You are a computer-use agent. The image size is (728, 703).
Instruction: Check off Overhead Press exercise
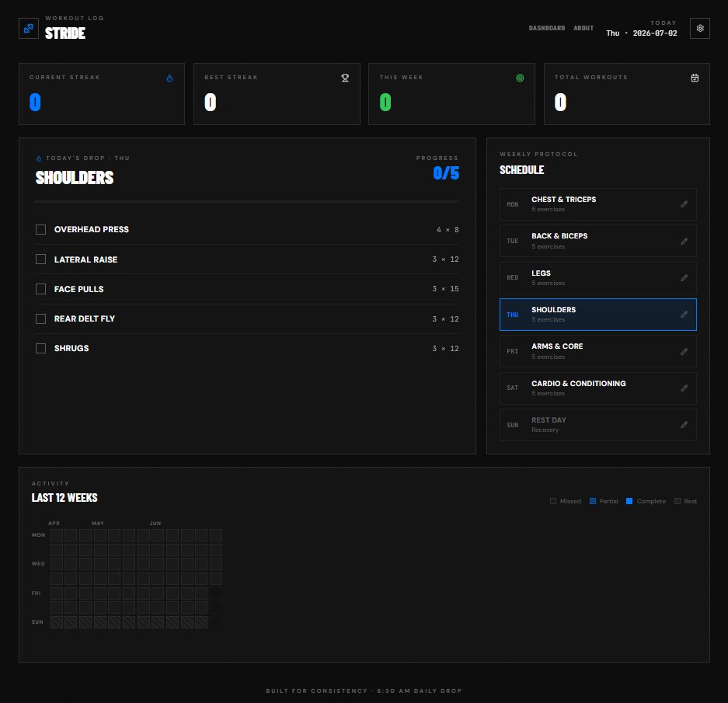click(41, 229)
